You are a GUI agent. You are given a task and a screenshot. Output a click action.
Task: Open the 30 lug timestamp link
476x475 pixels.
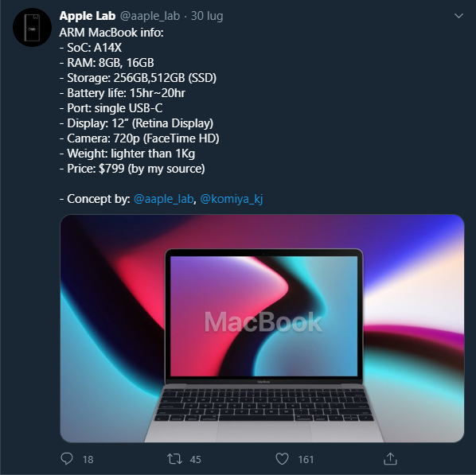pos(207,16)
